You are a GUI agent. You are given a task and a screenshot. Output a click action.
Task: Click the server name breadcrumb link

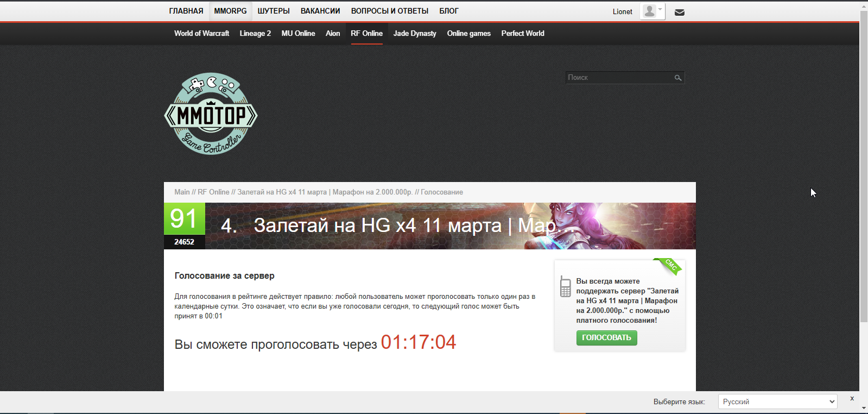point(325,192)
